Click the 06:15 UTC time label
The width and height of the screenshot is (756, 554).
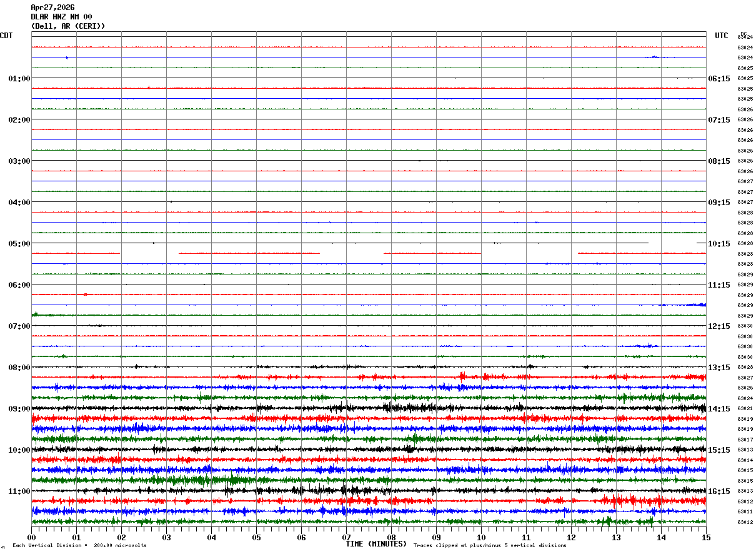[x=719, y=79]
